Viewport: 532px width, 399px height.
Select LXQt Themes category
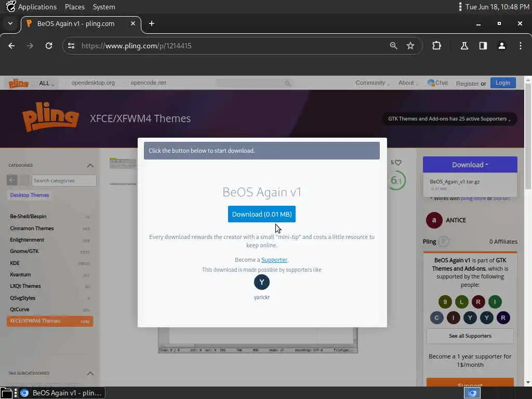[25, 286]
